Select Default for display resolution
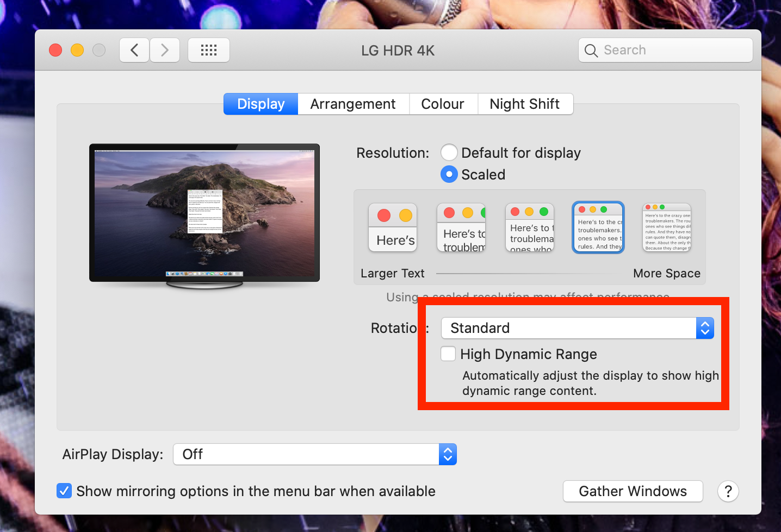Image resolution: width=781 pixels, height=532 pixels. (x=449, y=152)
